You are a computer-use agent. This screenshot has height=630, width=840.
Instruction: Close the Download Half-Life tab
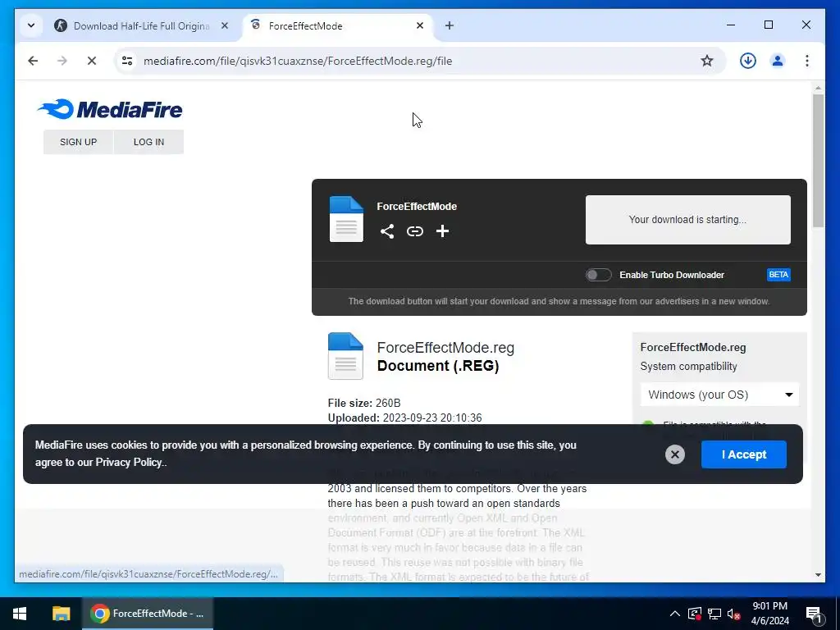coord(225,25)
